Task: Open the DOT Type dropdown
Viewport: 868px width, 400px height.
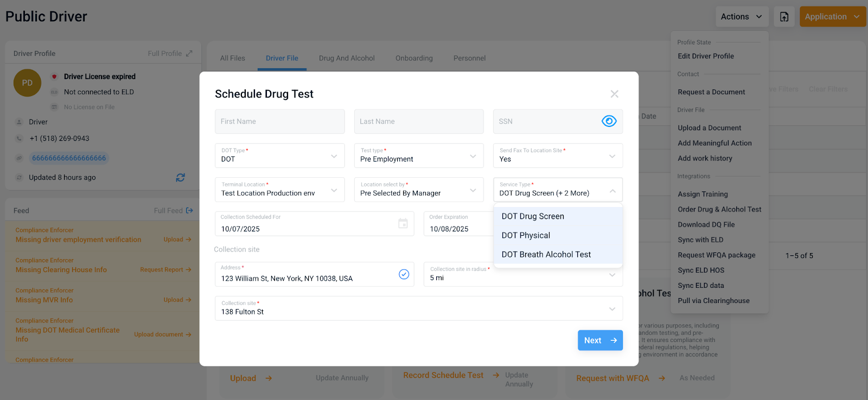Action: 280,156
